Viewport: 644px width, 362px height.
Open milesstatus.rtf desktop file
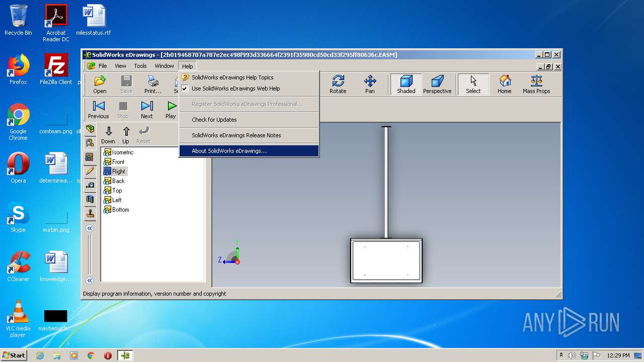(x=94, y=20)
